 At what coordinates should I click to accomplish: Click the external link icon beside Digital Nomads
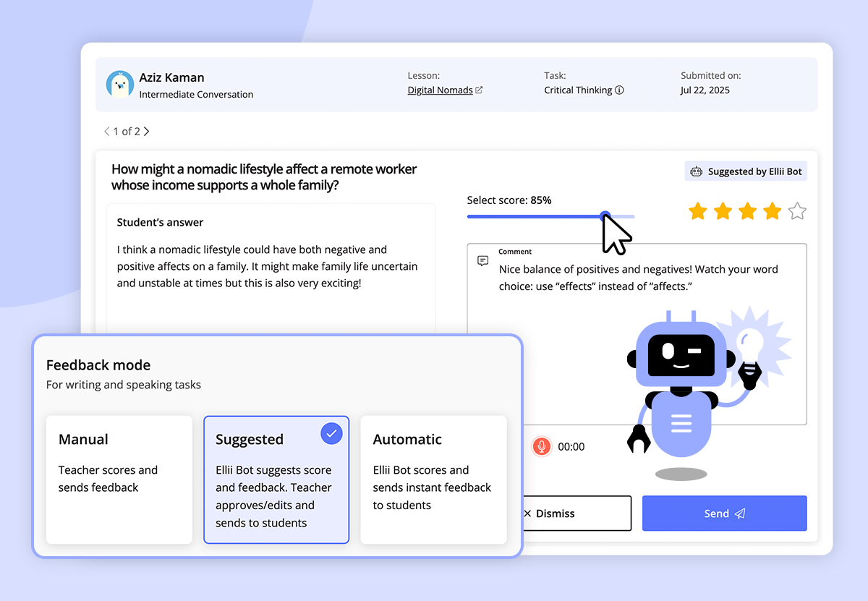[x=479, y=90]
